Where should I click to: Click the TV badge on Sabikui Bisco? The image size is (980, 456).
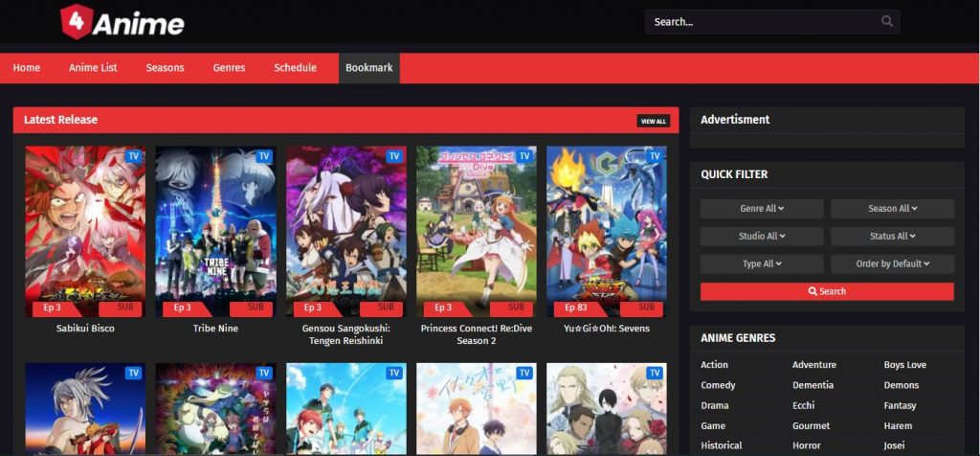pos(133,156)
